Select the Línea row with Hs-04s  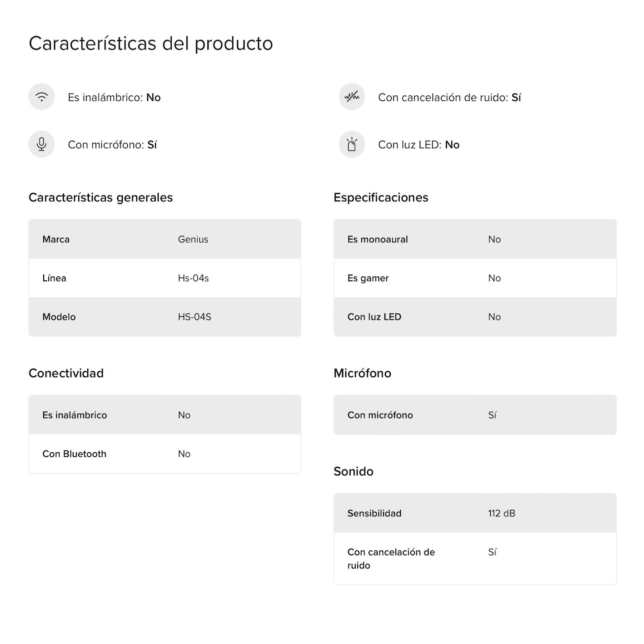point(165,278)
